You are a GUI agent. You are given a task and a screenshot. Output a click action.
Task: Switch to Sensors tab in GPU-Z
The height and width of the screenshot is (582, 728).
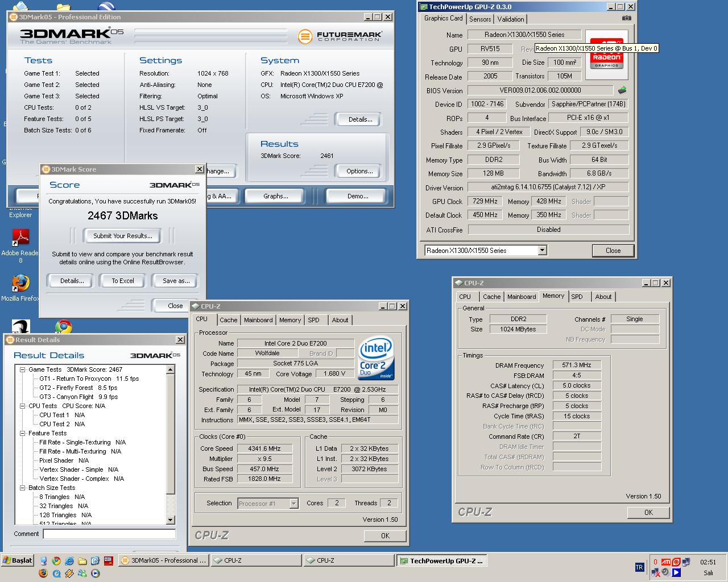[480, 19]
